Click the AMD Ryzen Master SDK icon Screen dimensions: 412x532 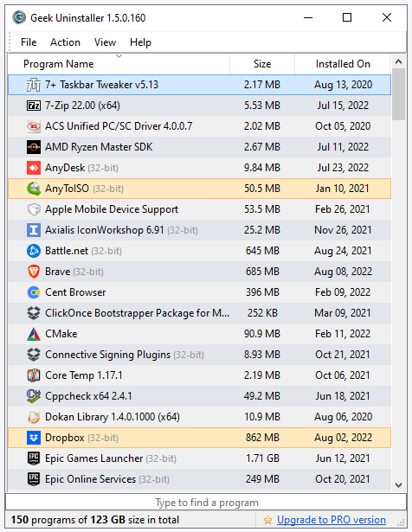pos(34,147)
